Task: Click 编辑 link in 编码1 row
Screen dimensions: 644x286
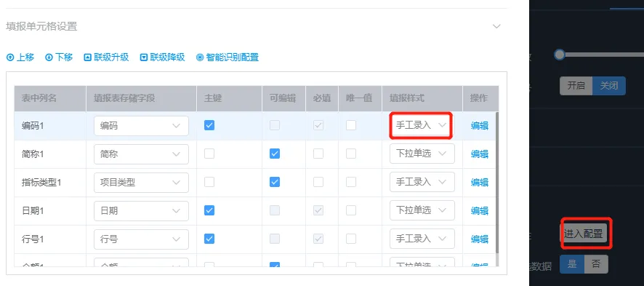Action: tap(479, 126)
